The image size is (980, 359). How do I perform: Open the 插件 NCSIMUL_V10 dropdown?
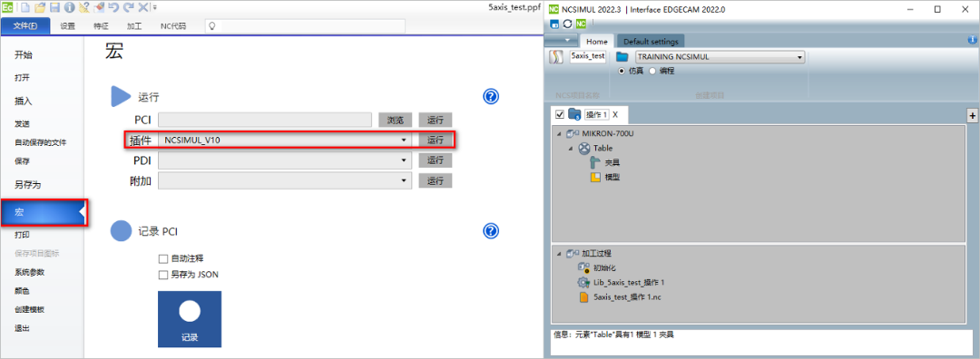coord(405,141)
